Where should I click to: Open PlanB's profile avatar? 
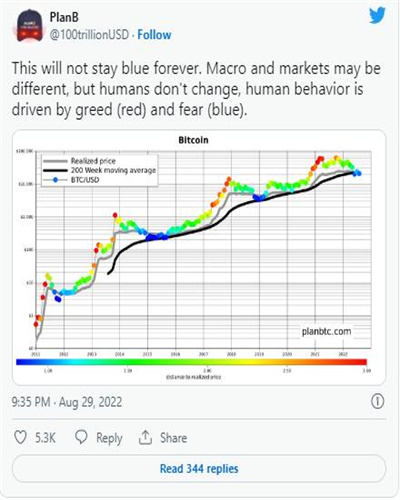pyautogui.click(x=30, y=26)
